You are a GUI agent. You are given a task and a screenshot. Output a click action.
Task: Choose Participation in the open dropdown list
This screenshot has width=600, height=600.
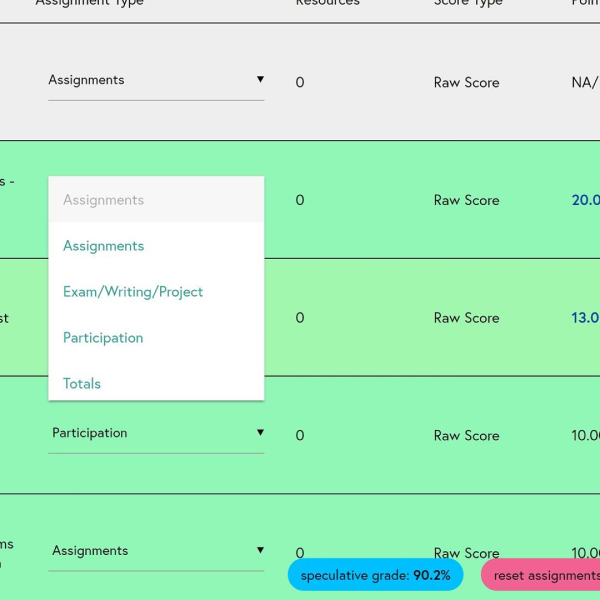[103, 338]
